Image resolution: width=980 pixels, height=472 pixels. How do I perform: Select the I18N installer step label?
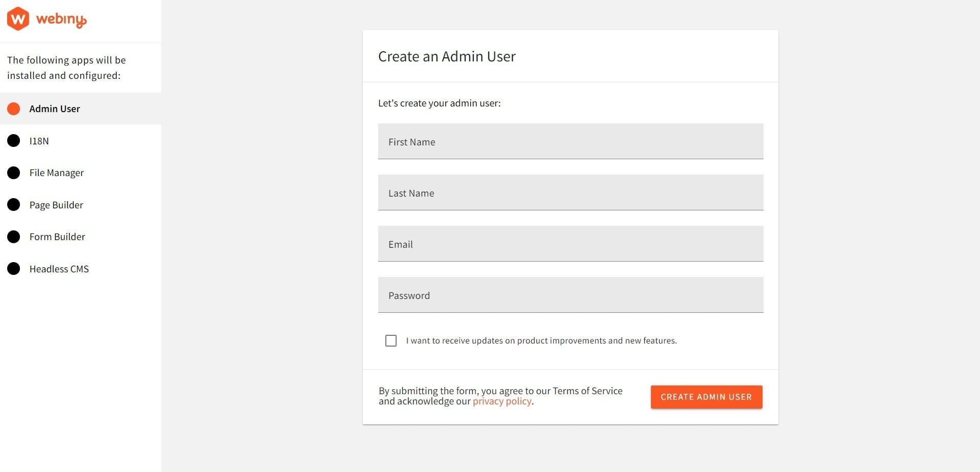click(x=39, y=141)
